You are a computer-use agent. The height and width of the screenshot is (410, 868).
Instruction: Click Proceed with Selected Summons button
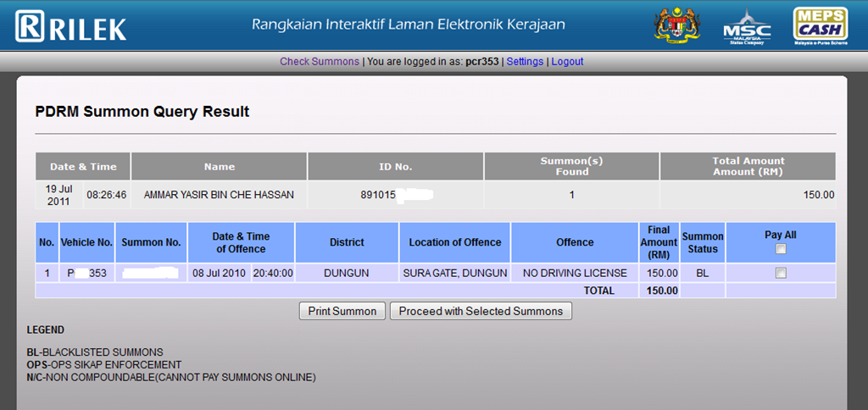coord(481,312)
